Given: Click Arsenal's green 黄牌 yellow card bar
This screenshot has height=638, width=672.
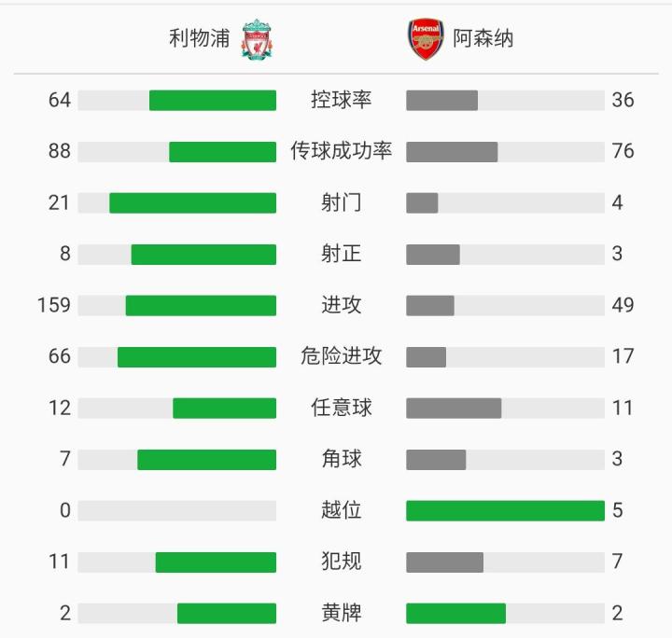Looking at the screenshot, I should pyautogui.click(x=455, y=613).
